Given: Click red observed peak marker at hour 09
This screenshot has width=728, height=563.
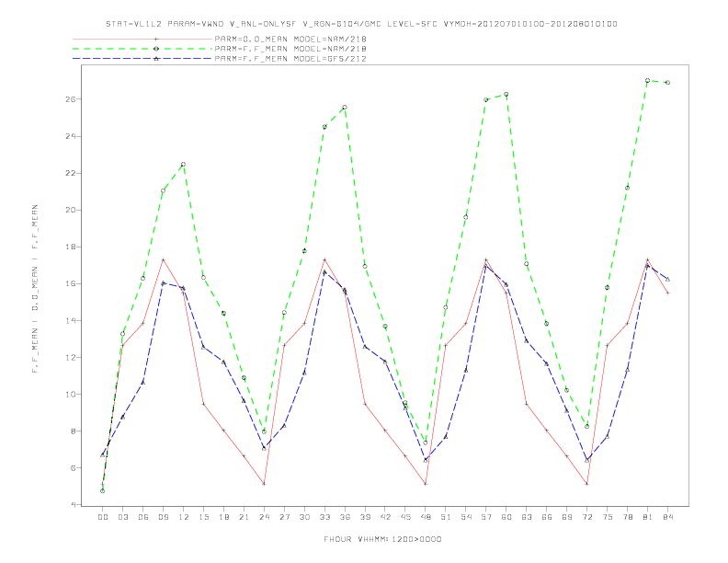Looking at the screenshot, I should (163, 259).
